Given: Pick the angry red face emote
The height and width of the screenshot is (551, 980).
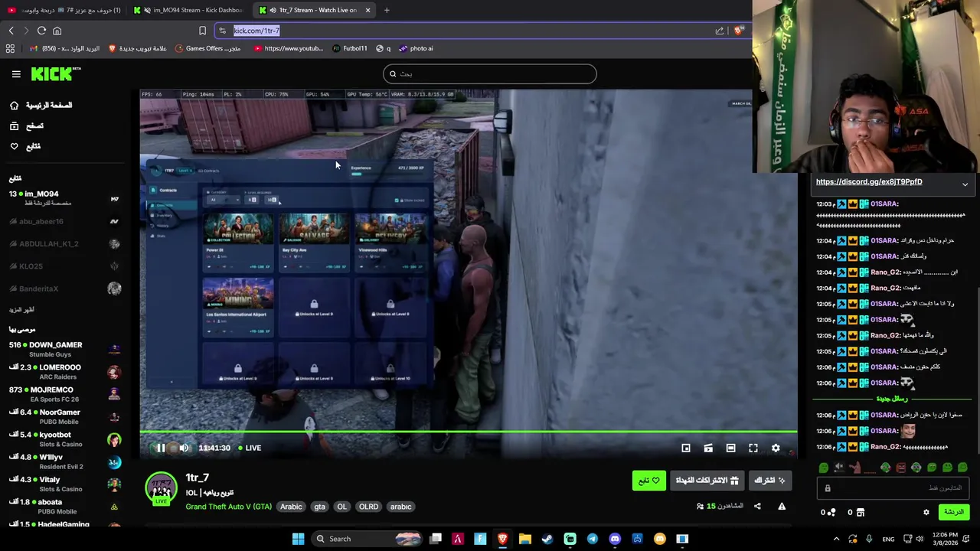Looking at the screenshot, I should (900, 468).
